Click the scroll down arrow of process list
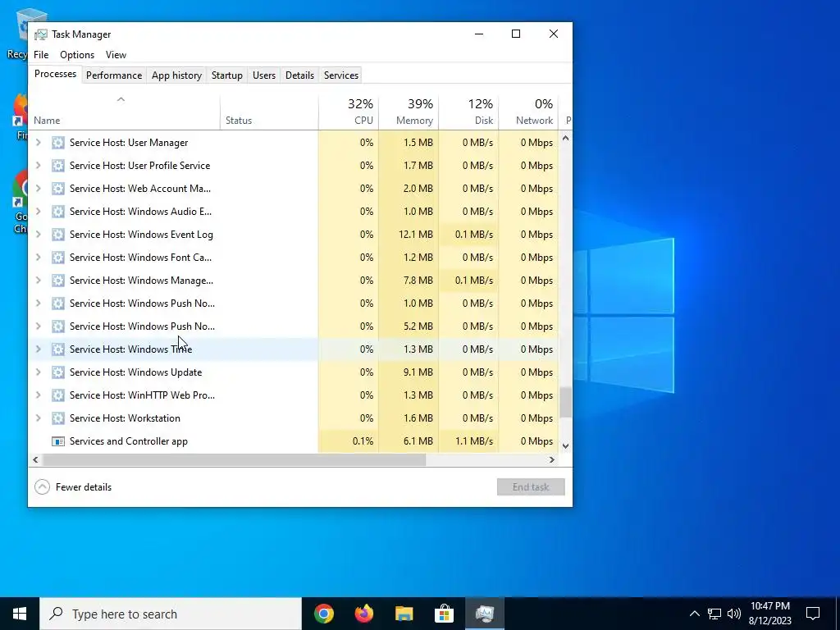This screenshot has height=630, width=840. pyautogui.click(x=565, y=445)
